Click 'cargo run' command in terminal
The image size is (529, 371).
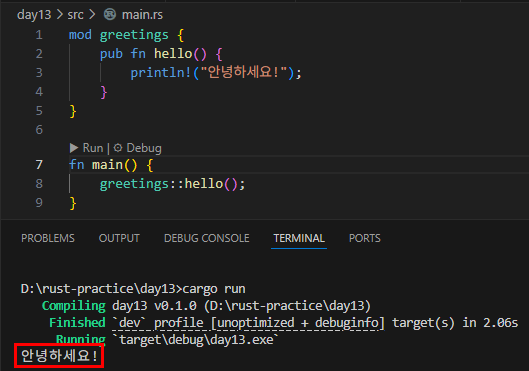214,289
